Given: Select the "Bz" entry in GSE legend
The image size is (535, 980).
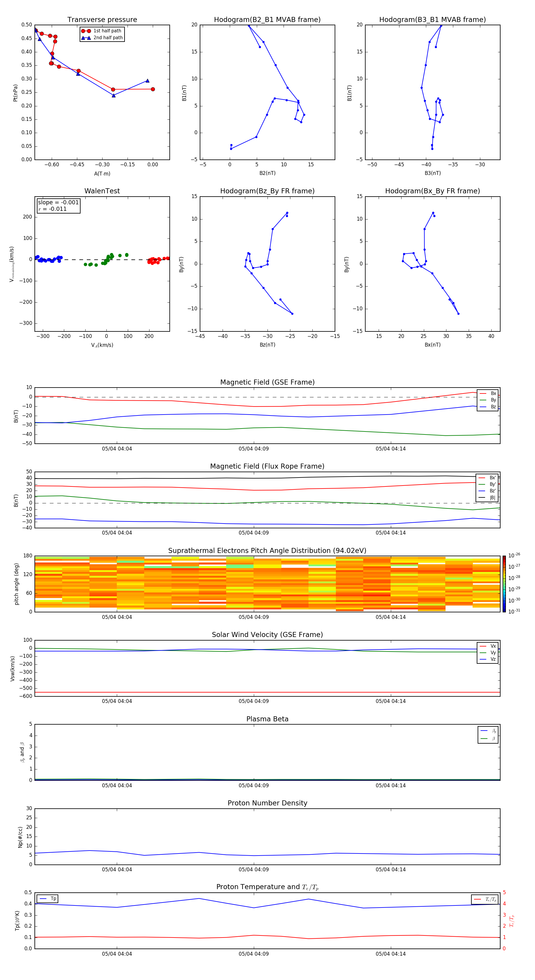Looking at the screenshot, I should tap(488, 407).
